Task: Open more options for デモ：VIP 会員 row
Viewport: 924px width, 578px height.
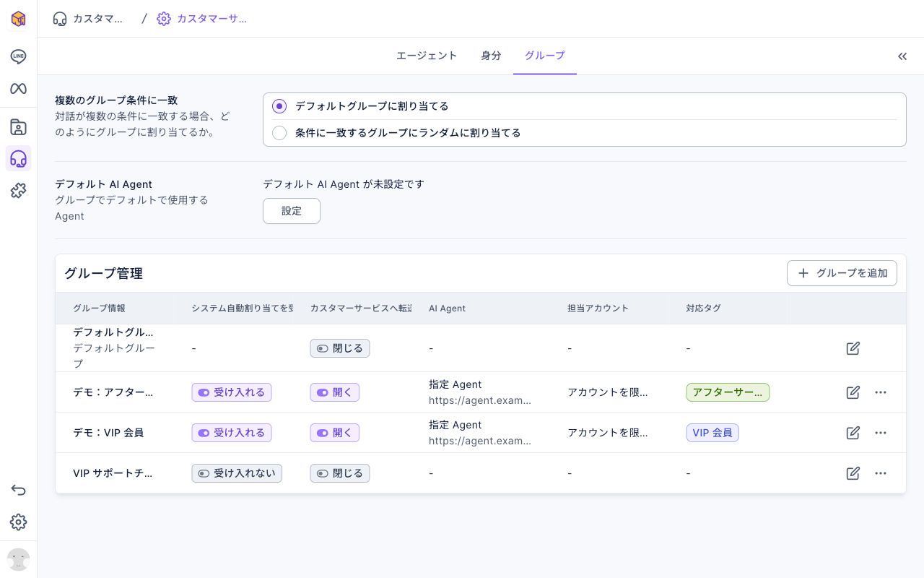Action: click(x=881, y=433)
